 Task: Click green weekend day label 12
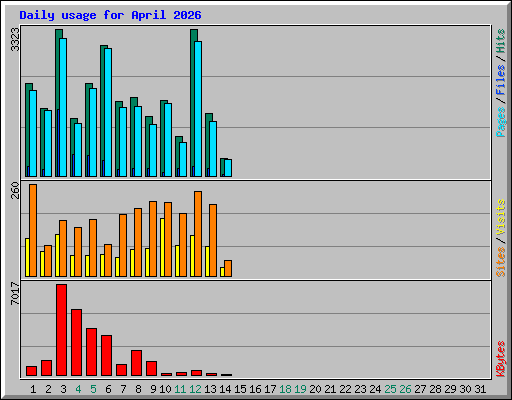tap(195, 389)
